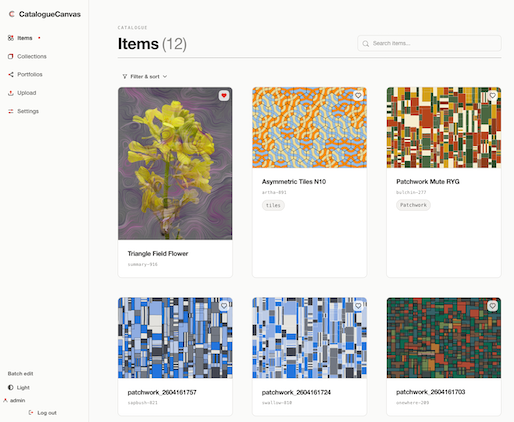
Task: Click the Settings sliders icon
Action: point(11,111)
